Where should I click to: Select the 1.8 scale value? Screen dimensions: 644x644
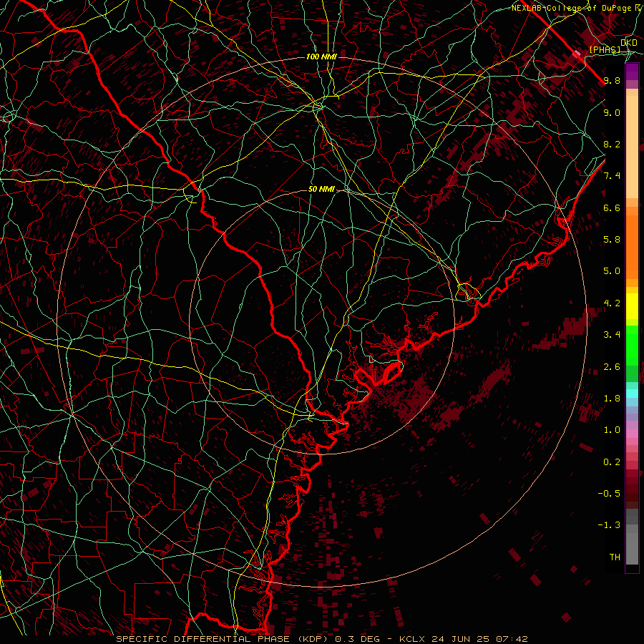point(612,399)
